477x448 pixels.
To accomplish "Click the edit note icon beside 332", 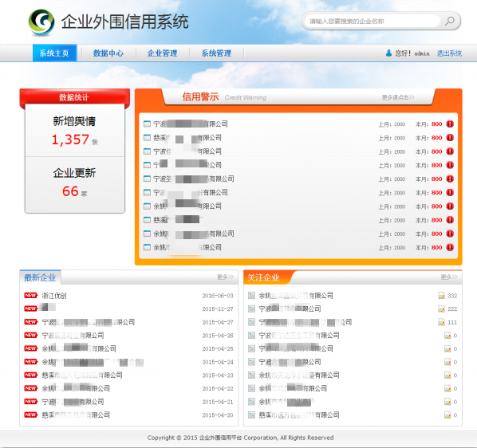I will [441, 296].
